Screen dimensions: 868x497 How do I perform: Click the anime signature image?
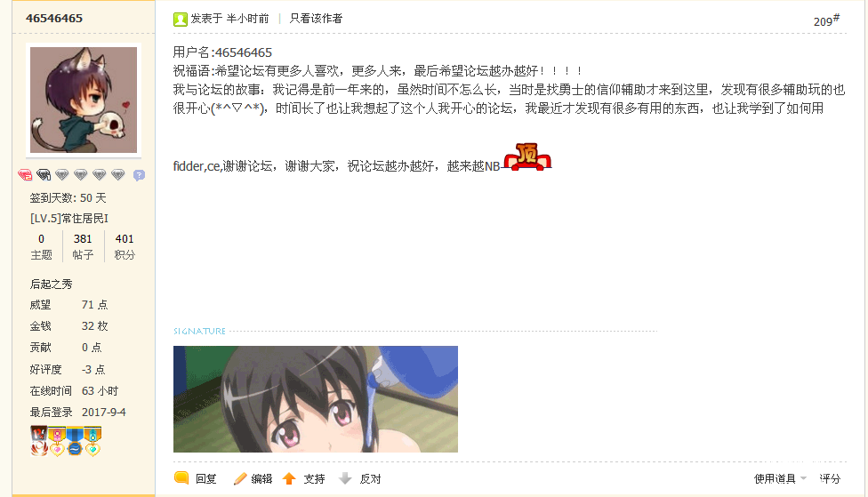316,399
